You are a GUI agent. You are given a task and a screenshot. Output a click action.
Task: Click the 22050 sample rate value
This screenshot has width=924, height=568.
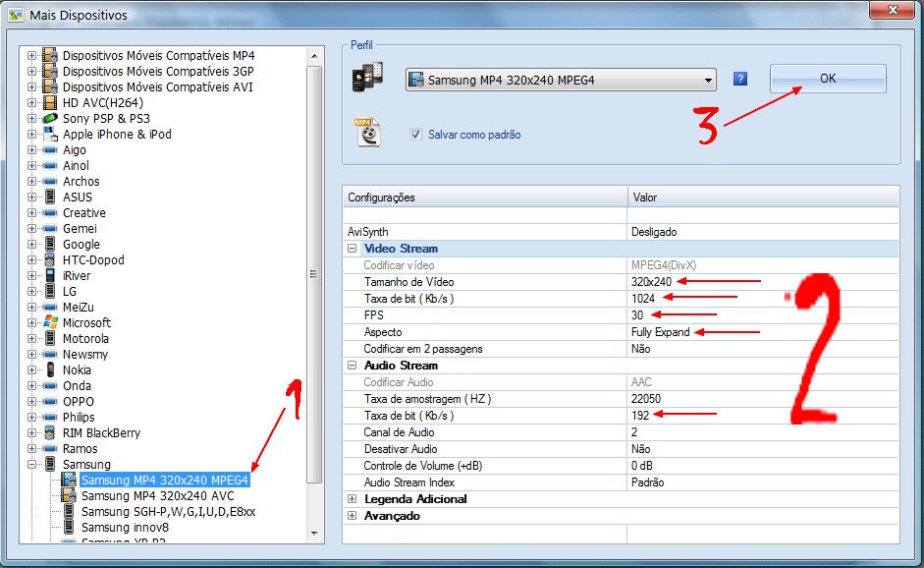click(x=646, y=399)
